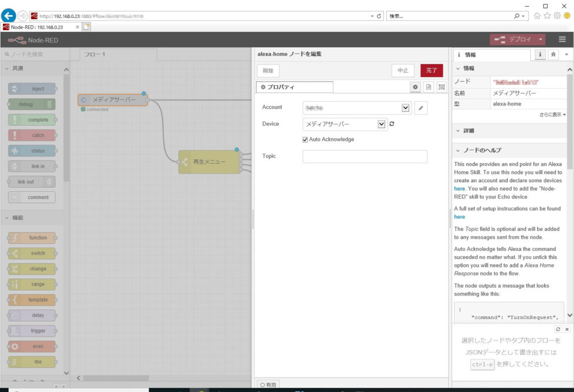
Task: Open the node appearance settings icon
Action: [x=442, y=87]
